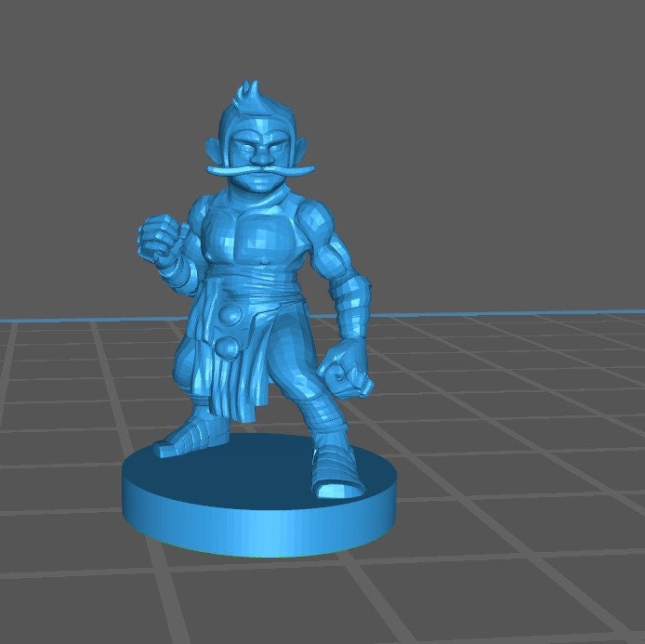
Task: Click the figure's nose
Action: pyautogui.click(x=258, y=153)
